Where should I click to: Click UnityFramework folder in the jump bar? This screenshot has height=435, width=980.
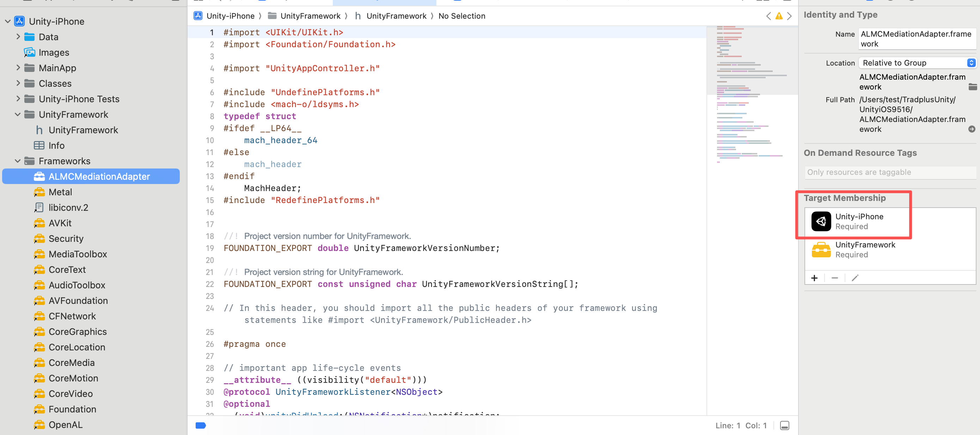[x=304, y=16]
